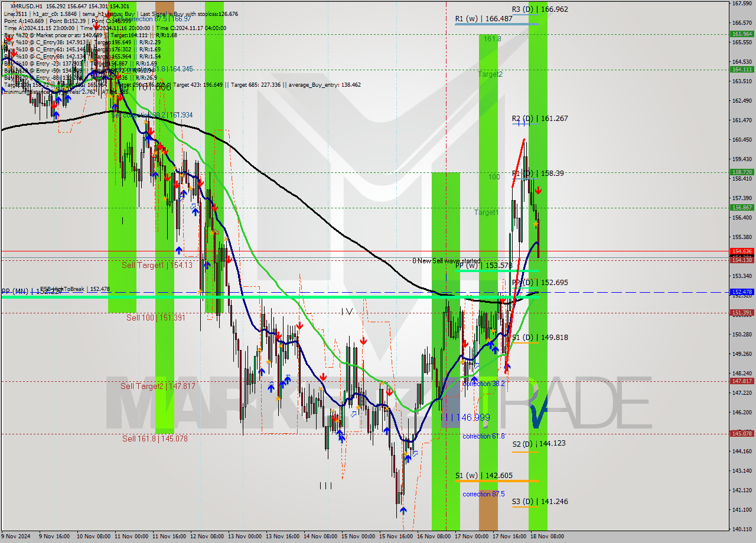Click the blue 152.478 price tag
Image resolution: width=756 pixels, height=543 pixels.
pos(742,292)
